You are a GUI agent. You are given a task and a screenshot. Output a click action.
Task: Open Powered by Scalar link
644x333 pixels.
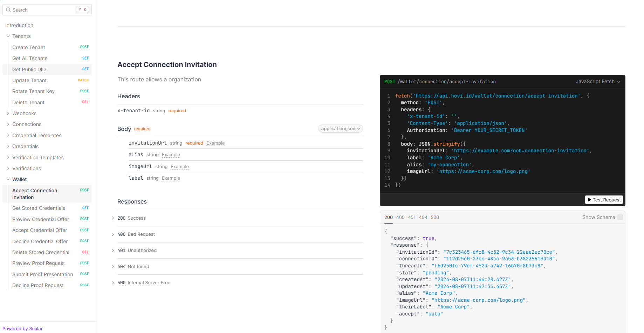tap(22, 328)
